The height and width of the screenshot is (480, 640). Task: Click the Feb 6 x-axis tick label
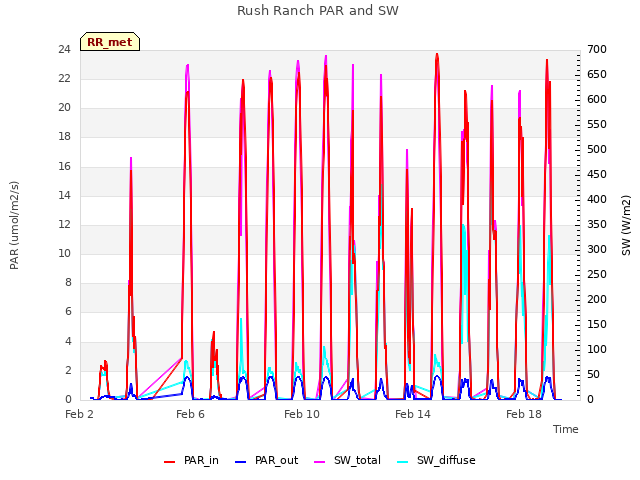[x=190, y=414]
